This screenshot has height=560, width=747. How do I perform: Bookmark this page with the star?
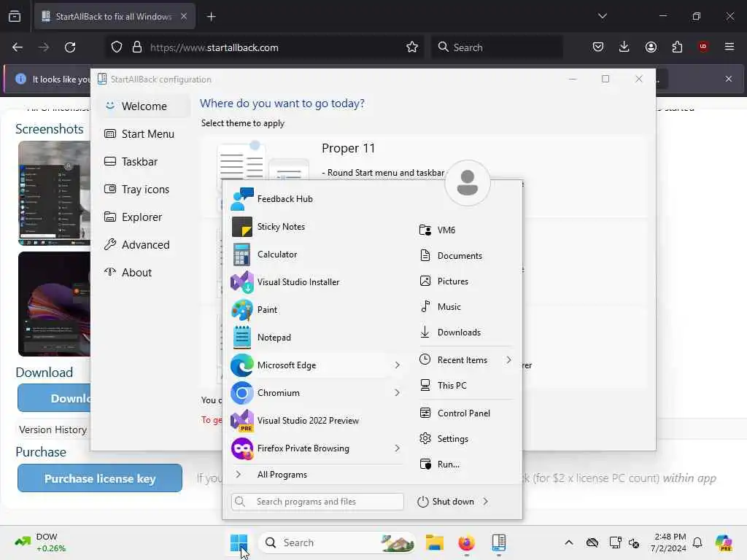412,47
